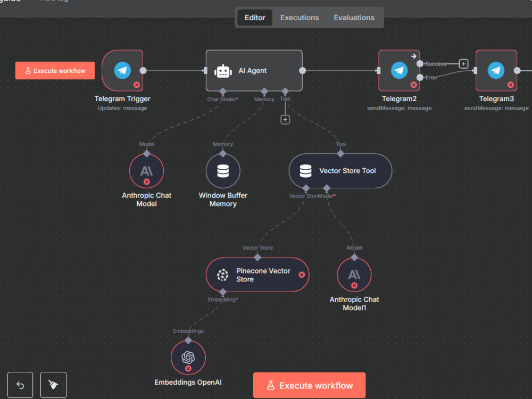
Task: Switch to the Executions tab
Action: (x=299, y=18)
